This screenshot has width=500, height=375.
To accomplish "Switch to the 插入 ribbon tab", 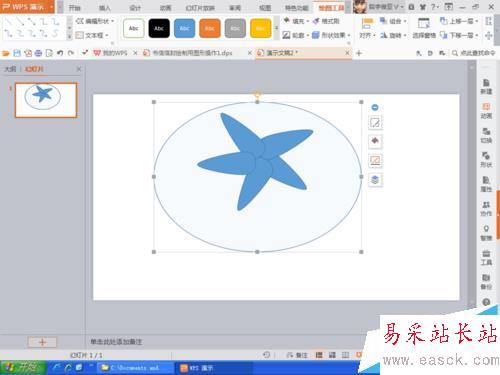I will pyautogui.click(x=105, y=7).
